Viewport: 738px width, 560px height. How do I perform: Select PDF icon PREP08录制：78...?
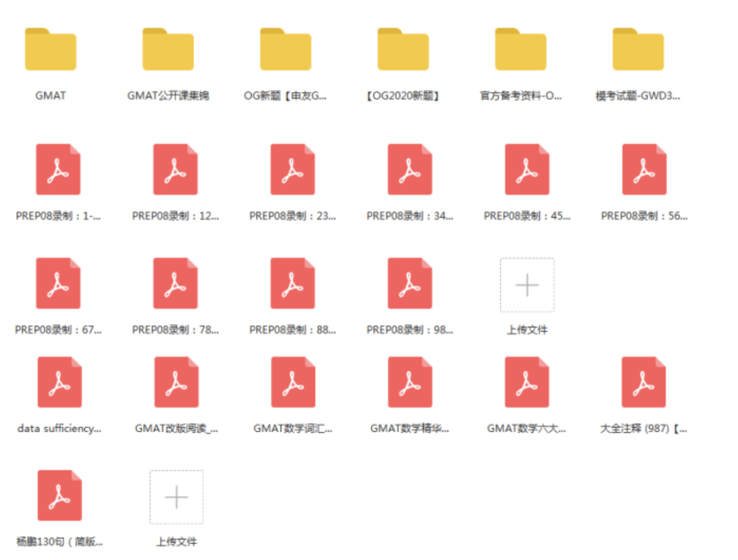(175, 283)
